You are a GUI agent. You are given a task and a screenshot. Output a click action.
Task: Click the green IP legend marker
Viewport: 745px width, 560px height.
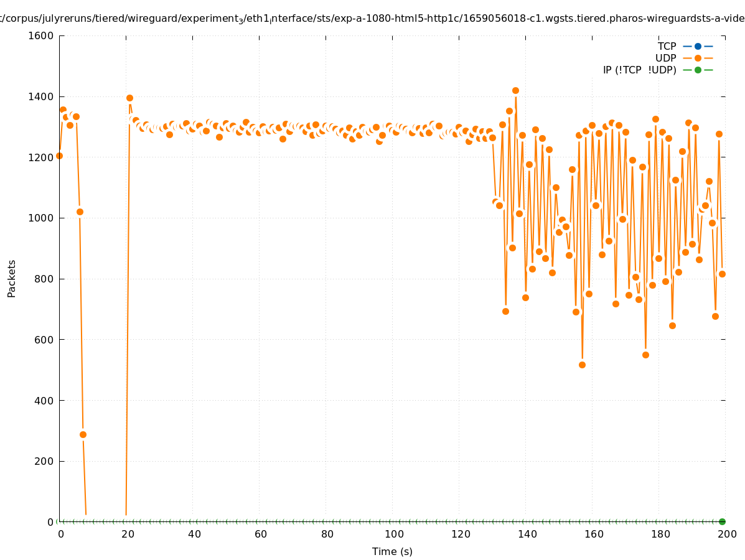click(698, 70)
